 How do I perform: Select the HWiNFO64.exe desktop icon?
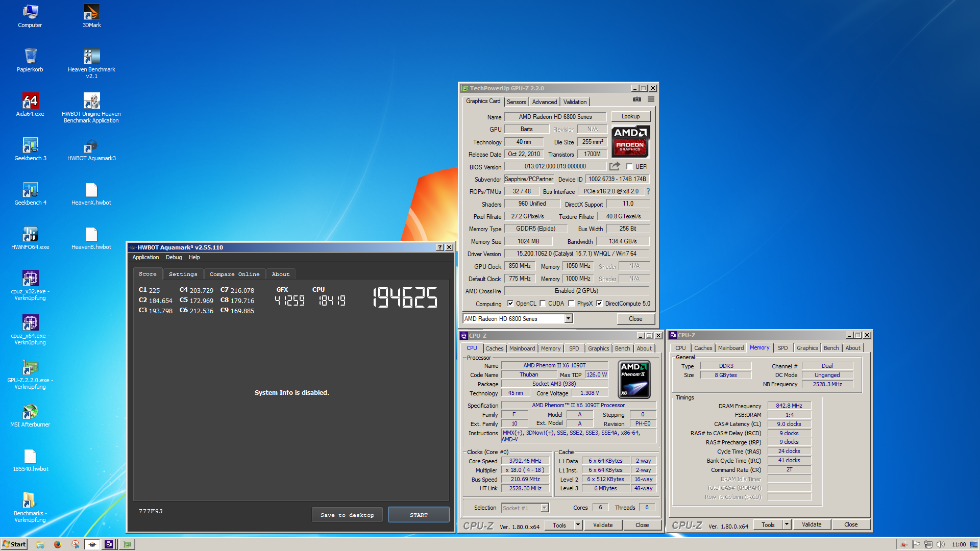pos(30,238)
